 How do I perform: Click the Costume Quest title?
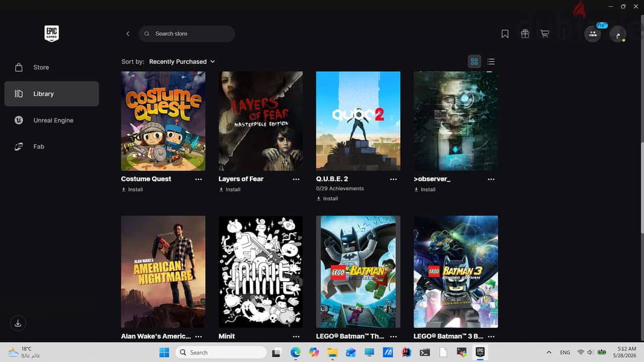(146, 179)
